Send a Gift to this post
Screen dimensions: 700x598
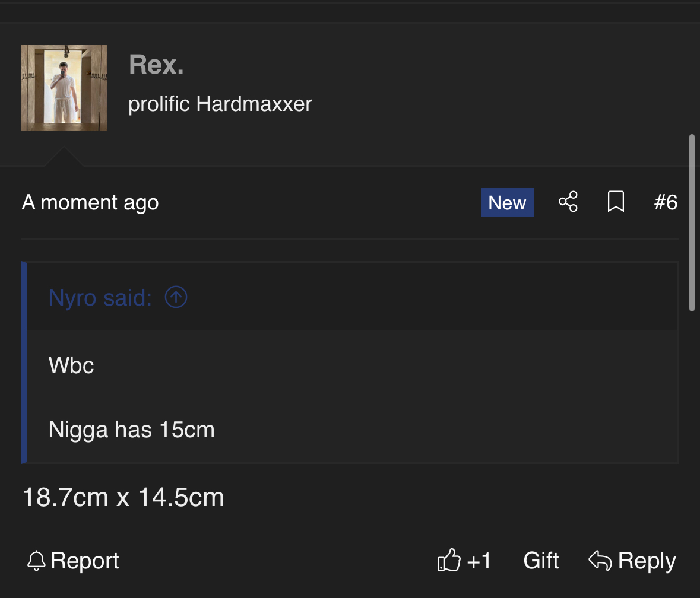pyautogui.click(x=541, y=560)
